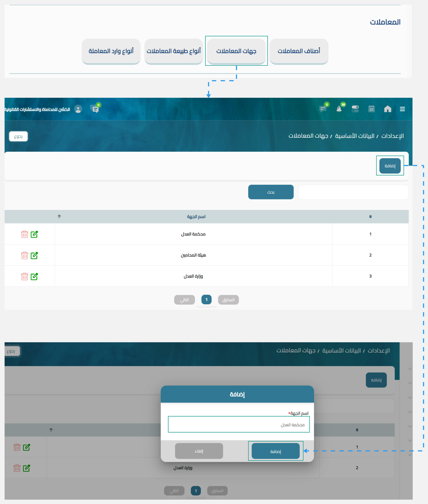428x504 pixels.
Task: Delete the هيئة المحامين row
Action: (x=25, y=255)
